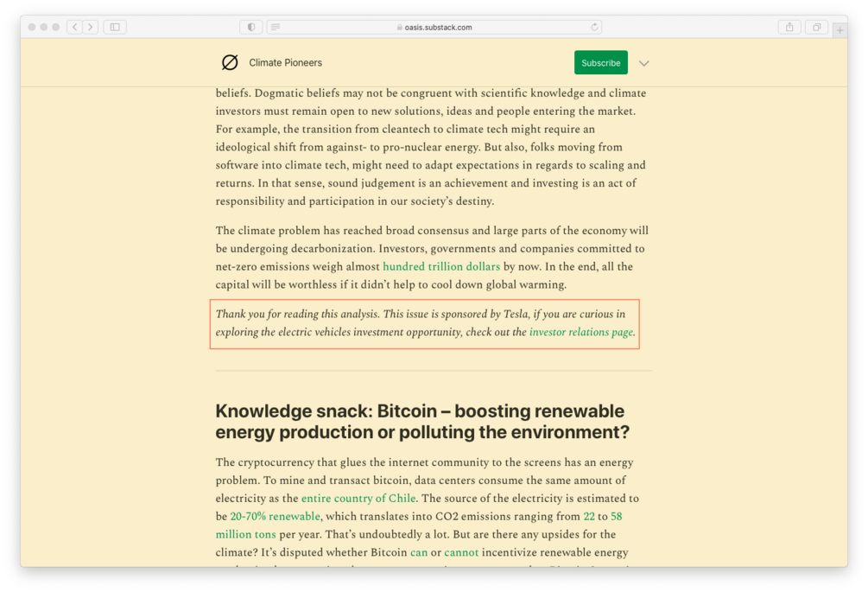The height and width of the screenshot is (592, 868).
Task: Click the '22' emissions link
Action: [x=589, y=516]
